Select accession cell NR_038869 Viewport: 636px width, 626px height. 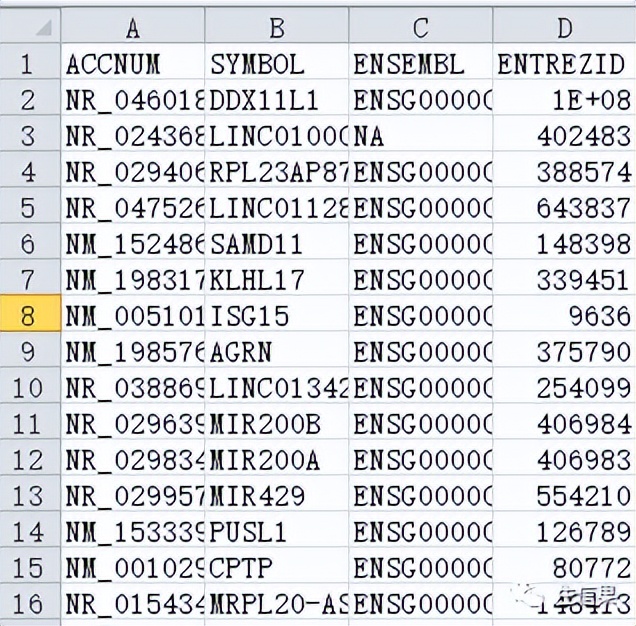pyautogui.click(x=133, y=385)
